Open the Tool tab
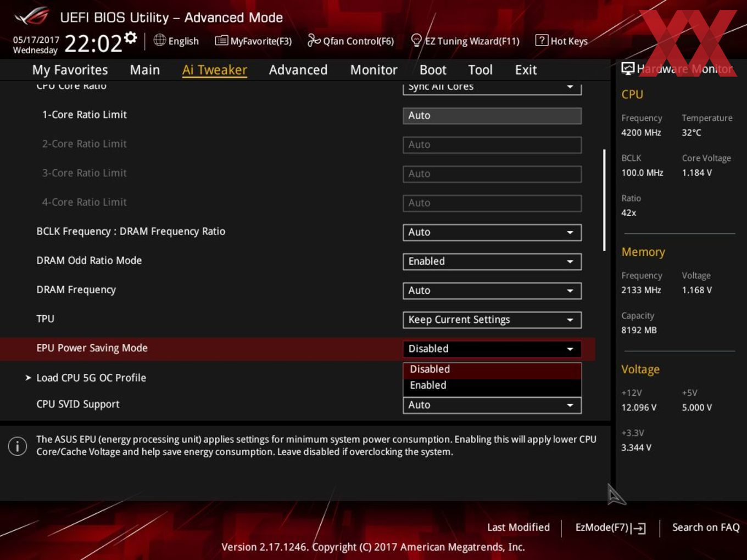Viewport: 747px width, 560px height. click(x=480, y=70)
